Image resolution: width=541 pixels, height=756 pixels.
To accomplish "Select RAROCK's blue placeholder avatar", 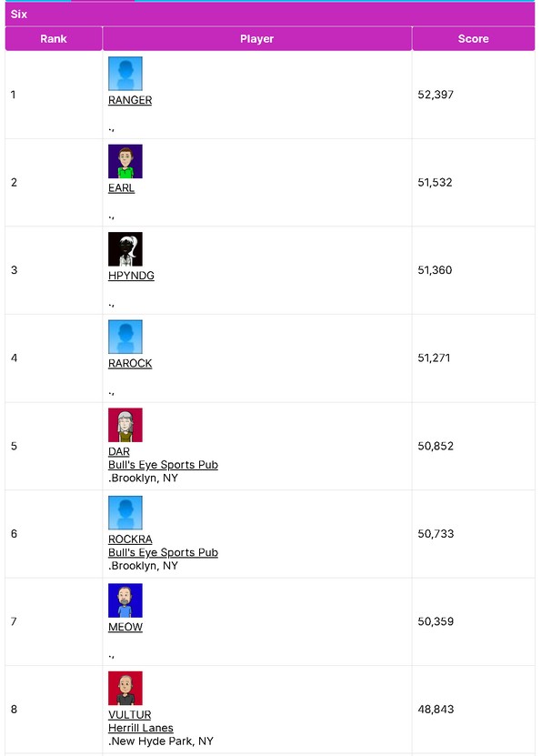I will pos(125,337).
